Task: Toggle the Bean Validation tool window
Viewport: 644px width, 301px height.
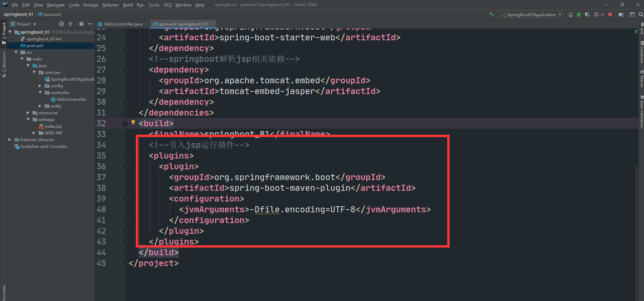Action: click(x=641, y=111)
